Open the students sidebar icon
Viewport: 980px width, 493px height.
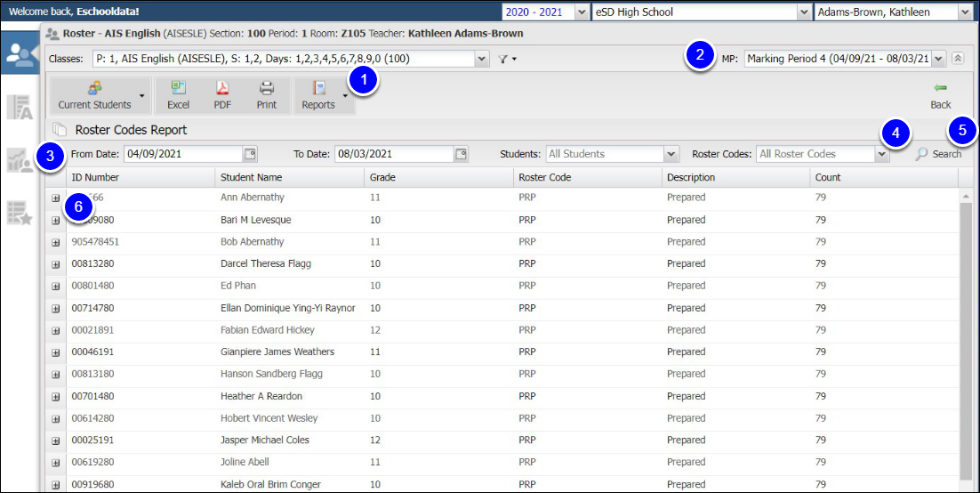pos(20,55)
